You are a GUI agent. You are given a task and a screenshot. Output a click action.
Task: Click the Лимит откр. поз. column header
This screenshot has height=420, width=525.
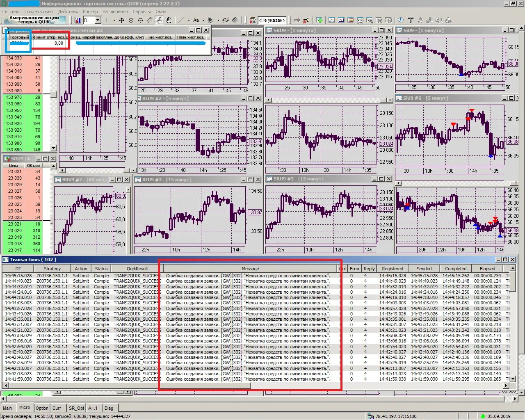[49, 37]
